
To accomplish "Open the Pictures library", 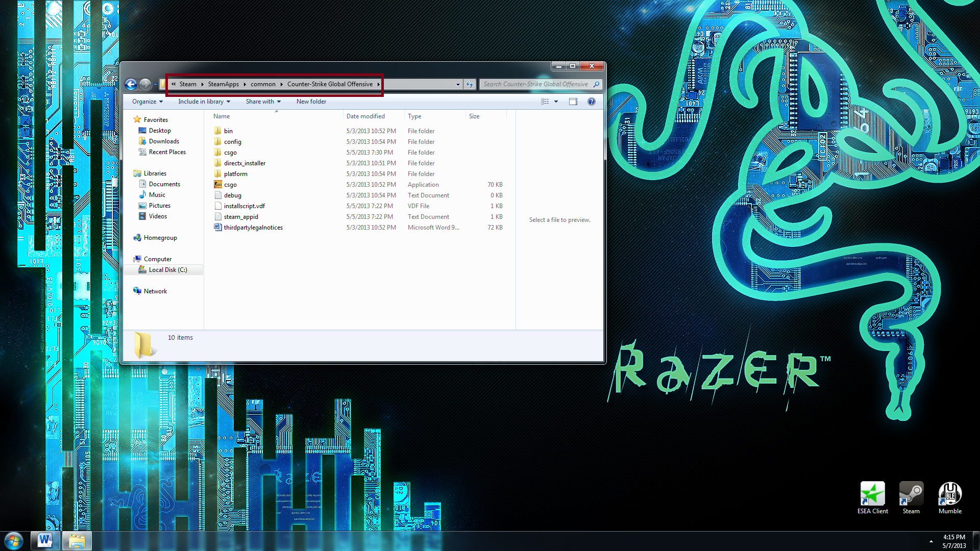I will pos(159,206).
